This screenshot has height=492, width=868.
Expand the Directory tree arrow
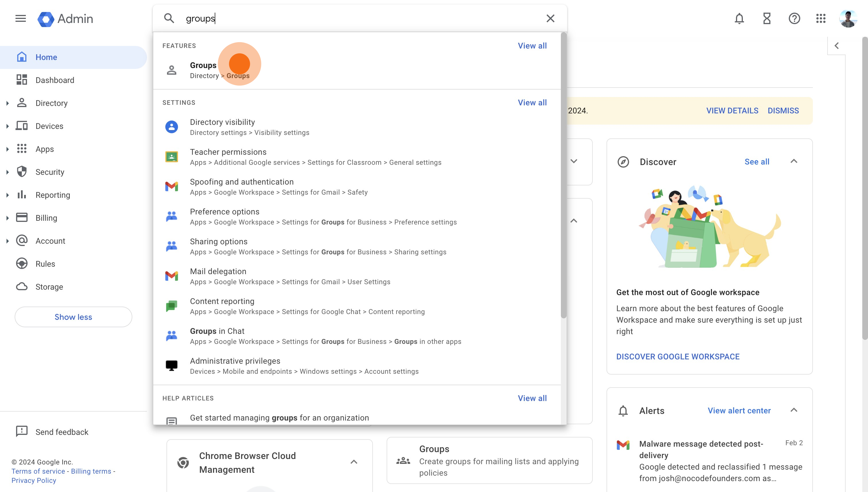point(7,103)
